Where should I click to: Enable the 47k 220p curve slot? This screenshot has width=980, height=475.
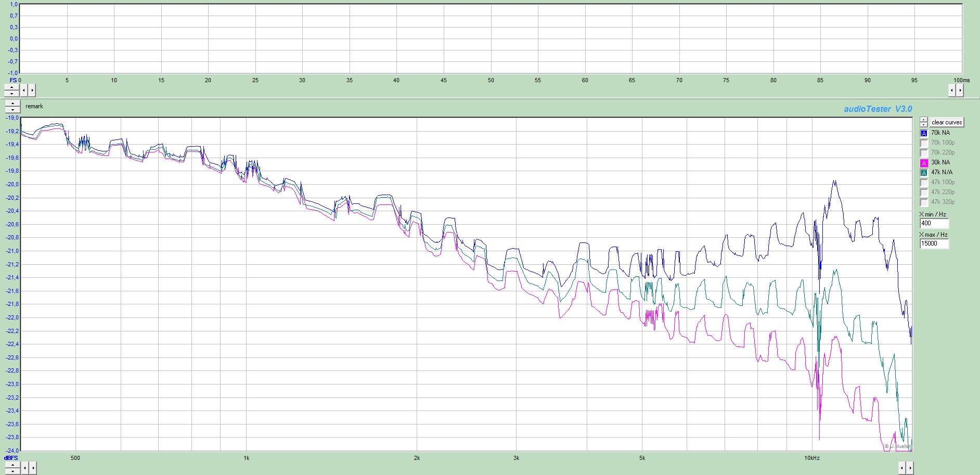point(924,192)
